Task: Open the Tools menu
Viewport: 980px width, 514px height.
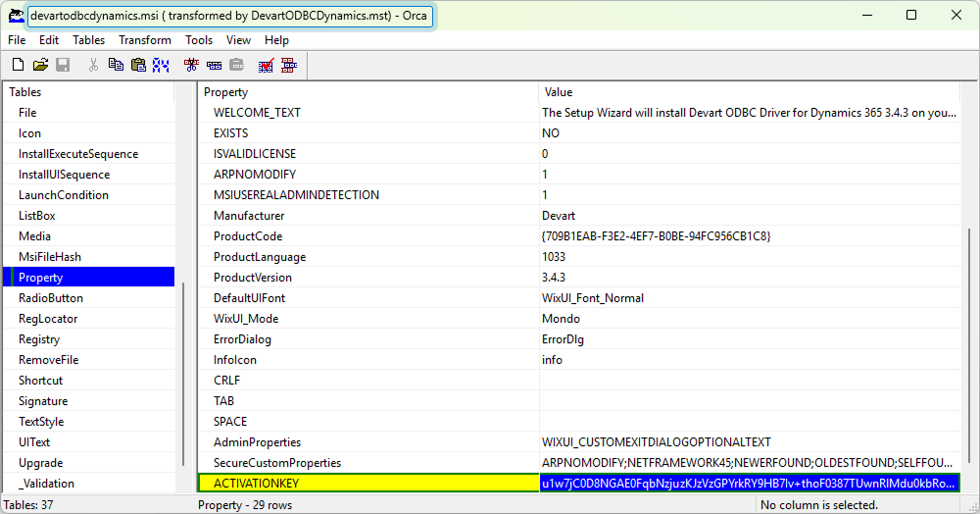Action: pyautogui.click(x=199, y=40)
